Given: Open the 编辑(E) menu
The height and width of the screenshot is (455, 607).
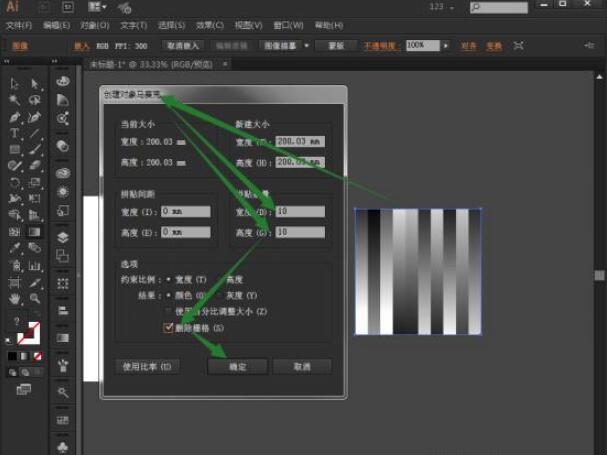Looking at the screenshot, I should (57, 26).
